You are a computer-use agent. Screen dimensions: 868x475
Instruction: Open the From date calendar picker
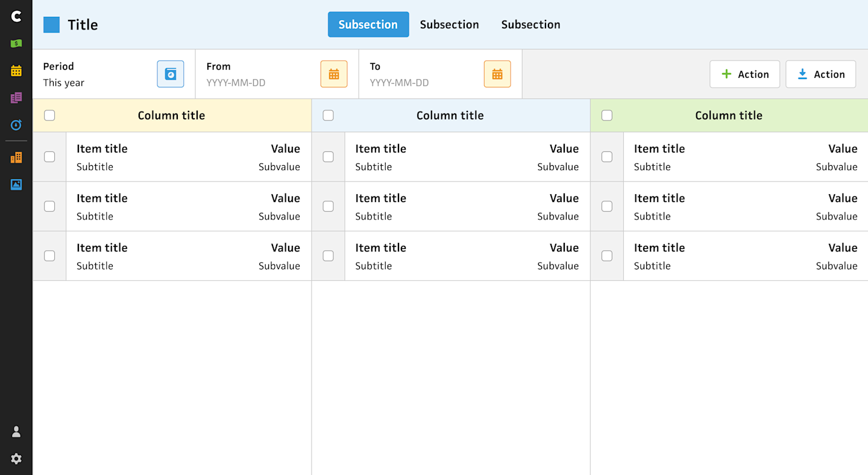click(334, 74)
